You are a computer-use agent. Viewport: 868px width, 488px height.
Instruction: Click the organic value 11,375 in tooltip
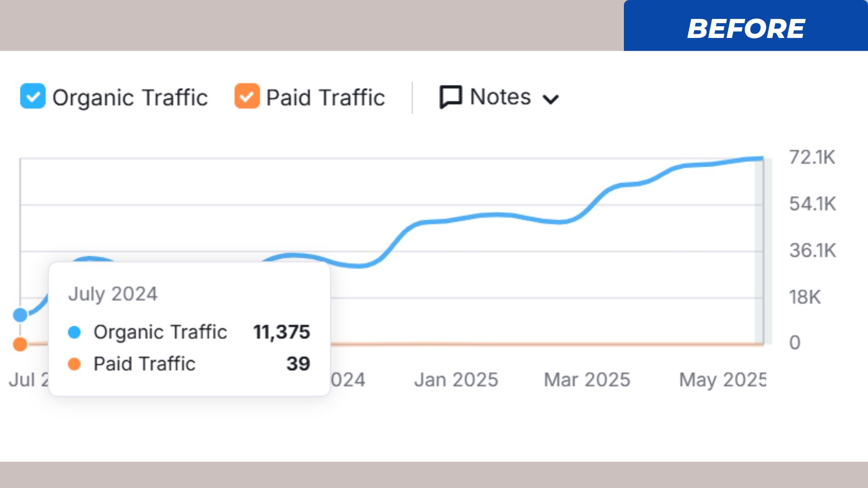click(281, 332)
